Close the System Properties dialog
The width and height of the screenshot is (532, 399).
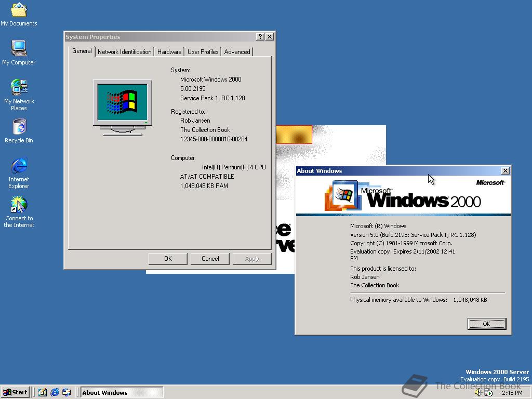pos(270,37)
